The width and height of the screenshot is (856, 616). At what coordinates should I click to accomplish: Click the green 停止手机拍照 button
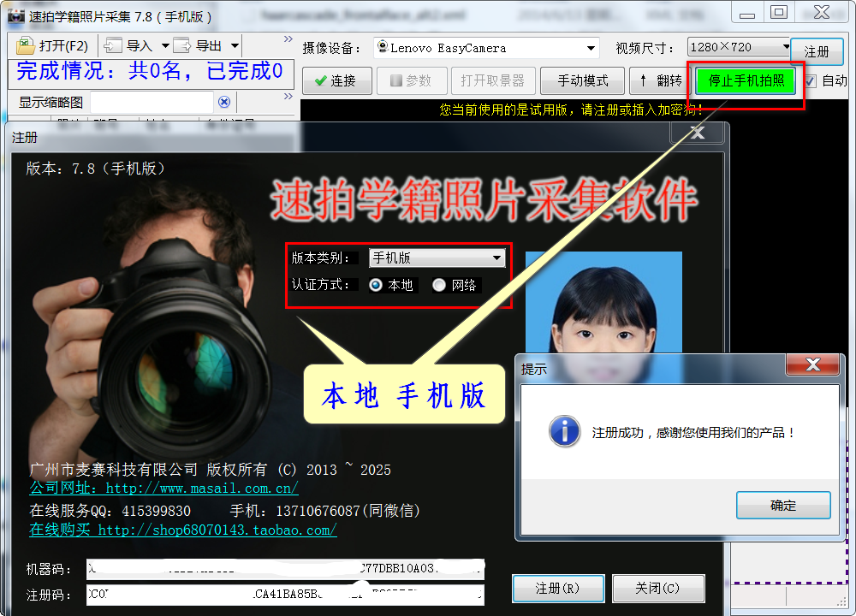(x=746, y=80)
